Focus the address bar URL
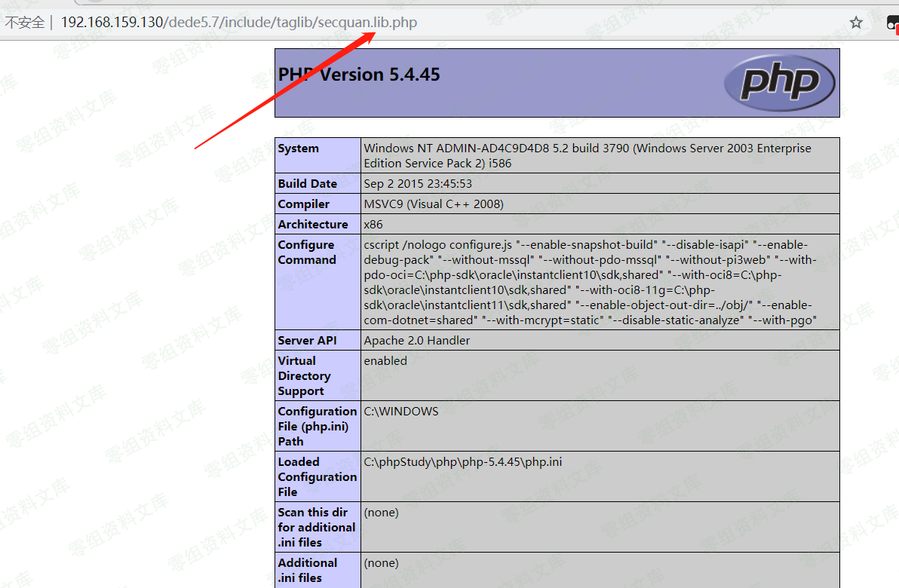 point(238,23)
